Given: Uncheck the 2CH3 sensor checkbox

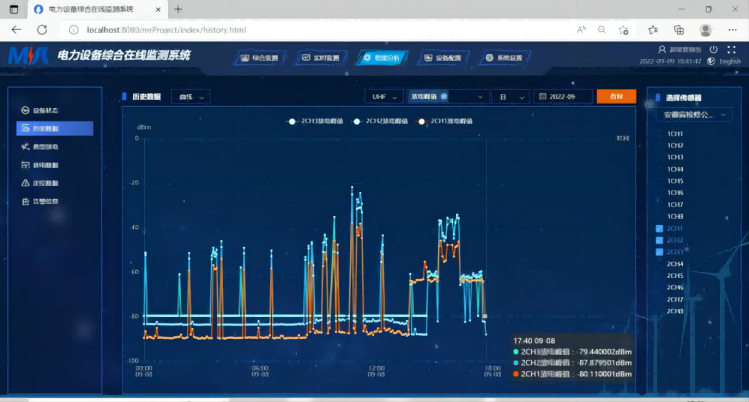Looking at the screenshot, I should (x=659, y=252).
